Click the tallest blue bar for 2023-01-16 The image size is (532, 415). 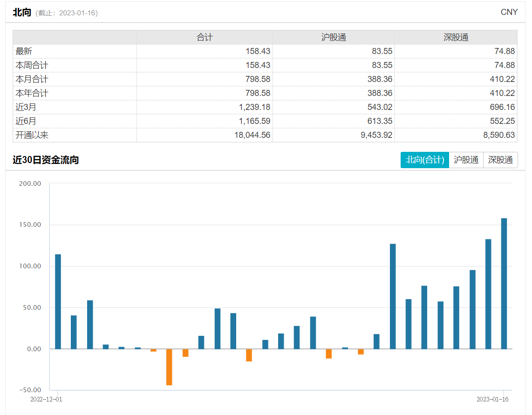click(504, 283)
